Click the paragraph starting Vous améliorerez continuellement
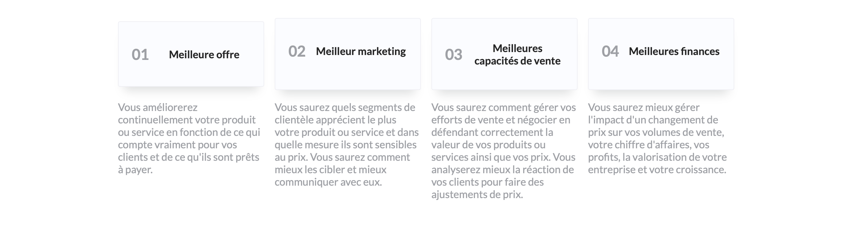 (x=189, y=138)
